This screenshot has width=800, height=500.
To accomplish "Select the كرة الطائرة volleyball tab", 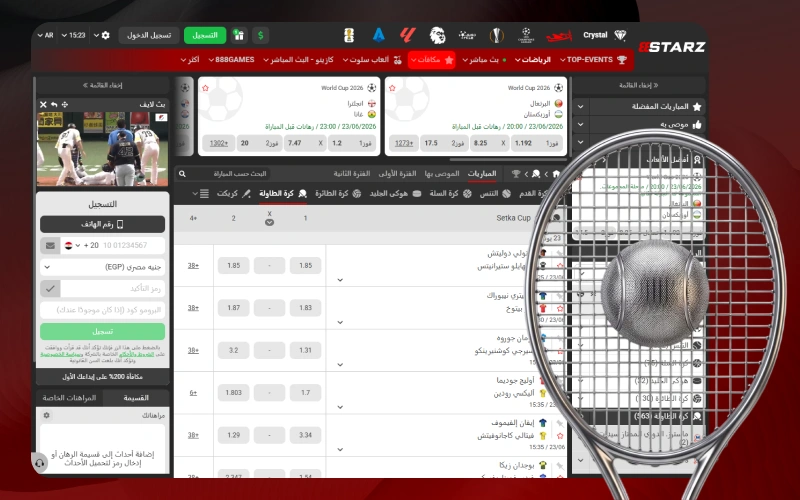I will coord(338,193).
